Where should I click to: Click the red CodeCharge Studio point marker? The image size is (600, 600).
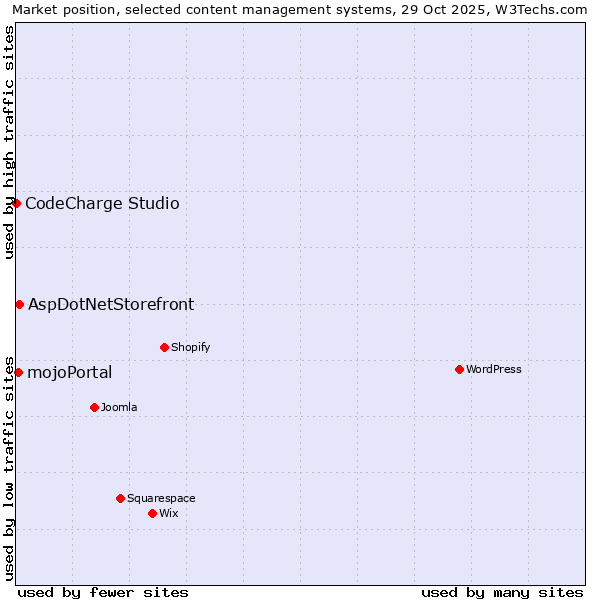16,203
